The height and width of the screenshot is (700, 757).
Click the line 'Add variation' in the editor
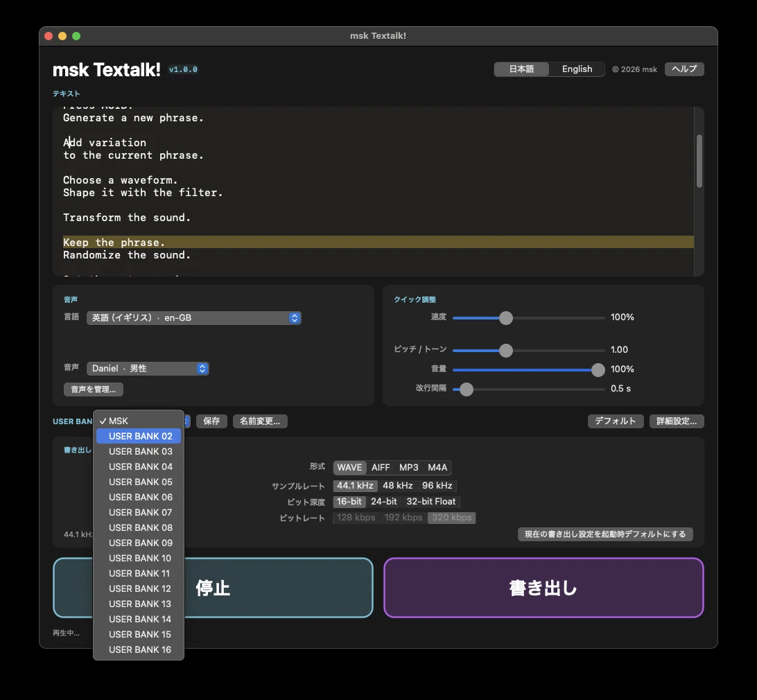(x=105, y=142)
